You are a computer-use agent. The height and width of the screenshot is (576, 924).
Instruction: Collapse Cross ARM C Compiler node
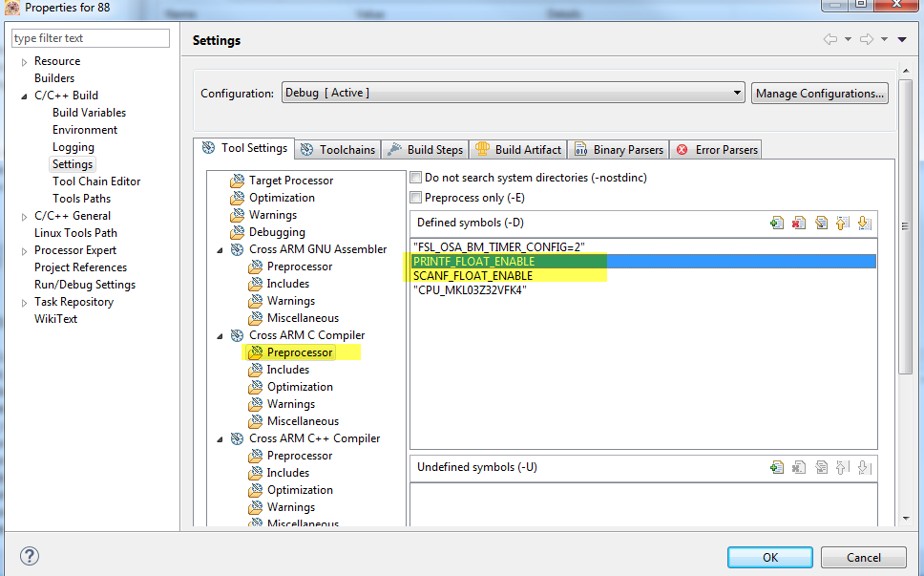[220, 336]
